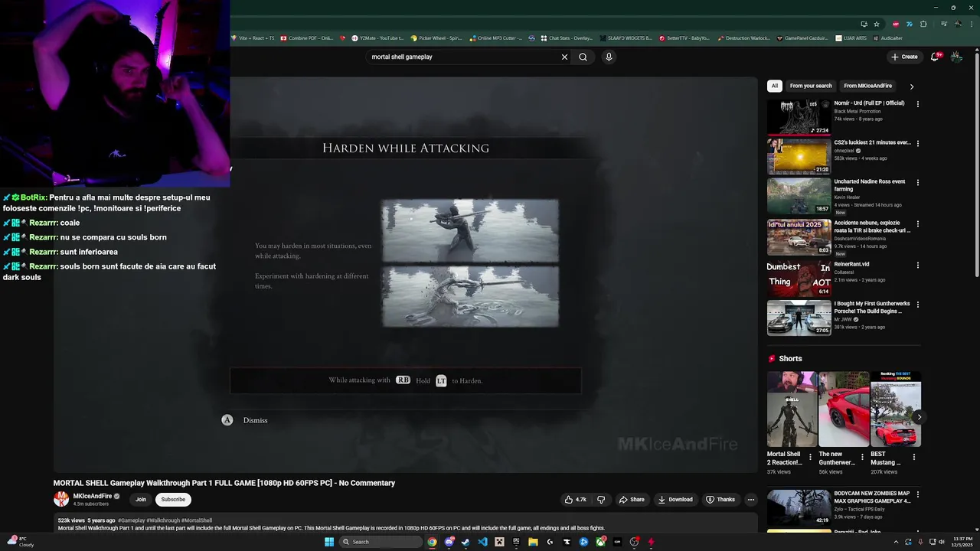980x551 pixels.
Task: Open options for 'Gunthenwerks Porsche' video
Action: (x=917, y=305)
